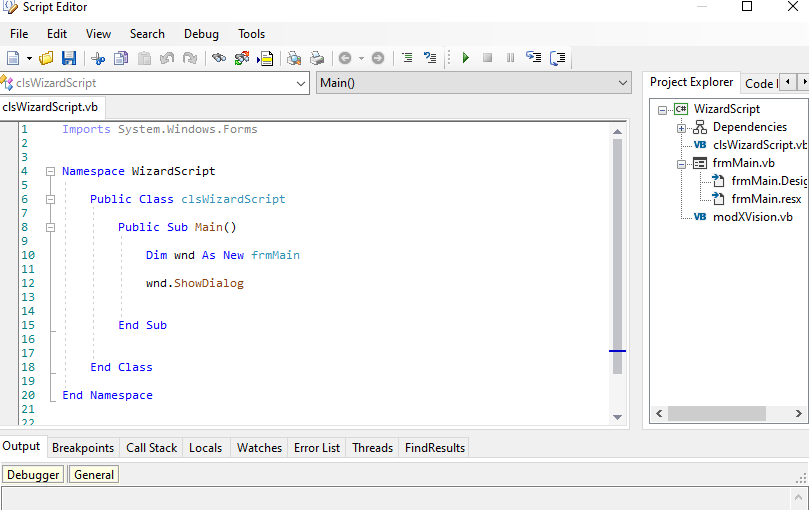Image resolution: width=809 pixels, height=510 pixels.
Task: Click the Copy icon in toolbar
Action: [121, 58]
